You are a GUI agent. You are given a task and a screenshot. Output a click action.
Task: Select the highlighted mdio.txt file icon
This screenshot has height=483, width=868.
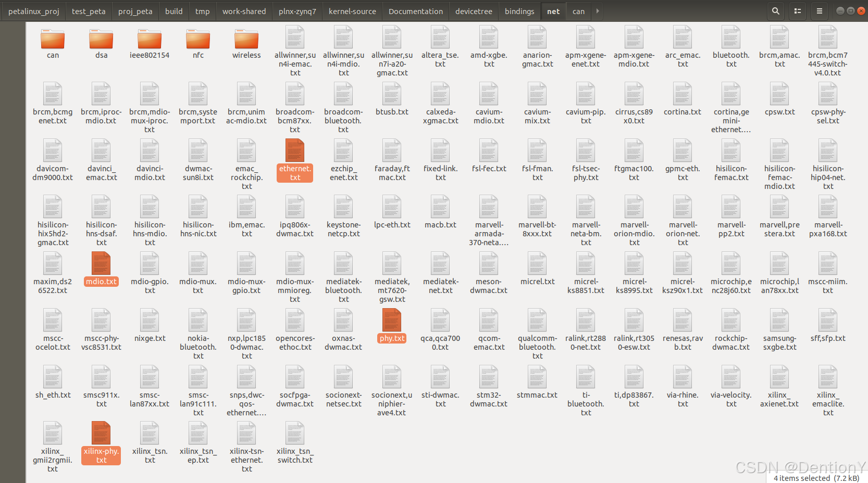pos(101,263)
